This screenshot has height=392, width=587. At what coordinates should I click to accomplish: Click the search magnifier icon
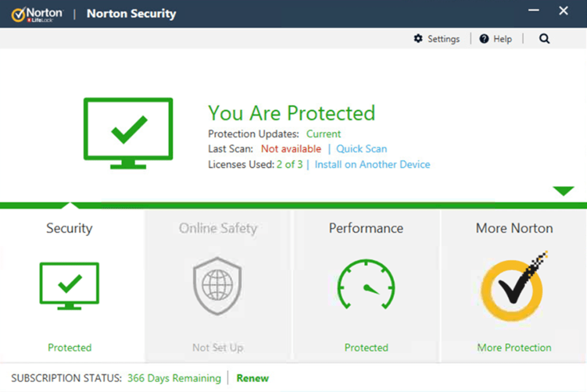tap(544, 39)
